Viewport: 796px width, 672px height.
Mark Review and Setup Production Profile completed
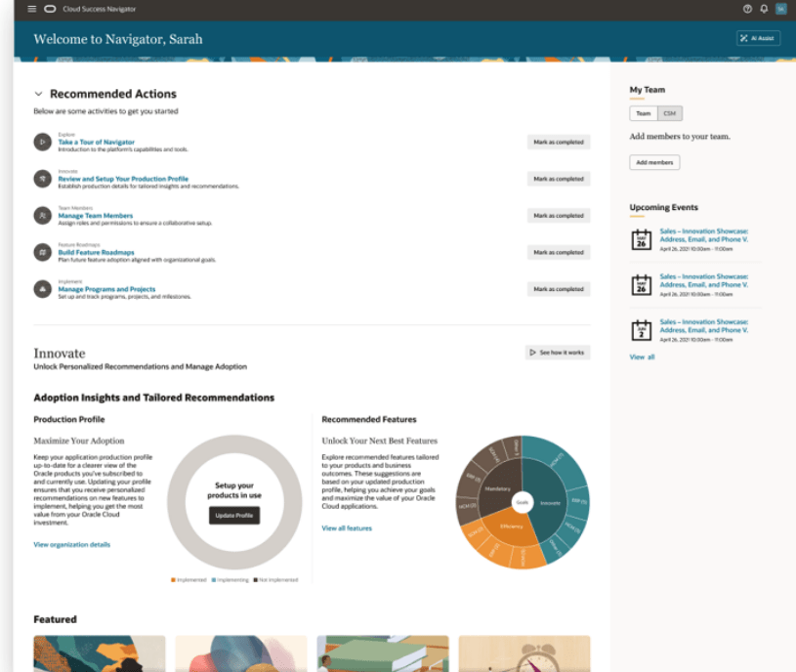559,180
